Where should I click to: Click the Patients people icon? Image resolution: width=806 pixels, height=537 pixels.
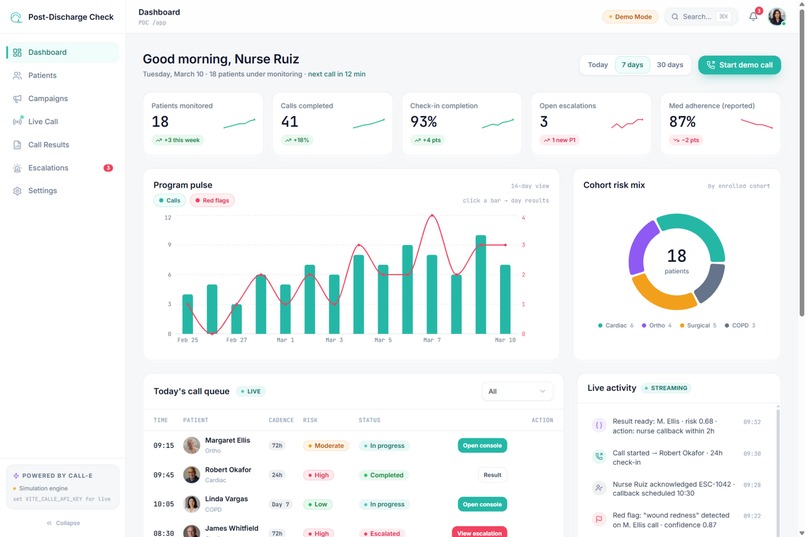click(17, 76)
